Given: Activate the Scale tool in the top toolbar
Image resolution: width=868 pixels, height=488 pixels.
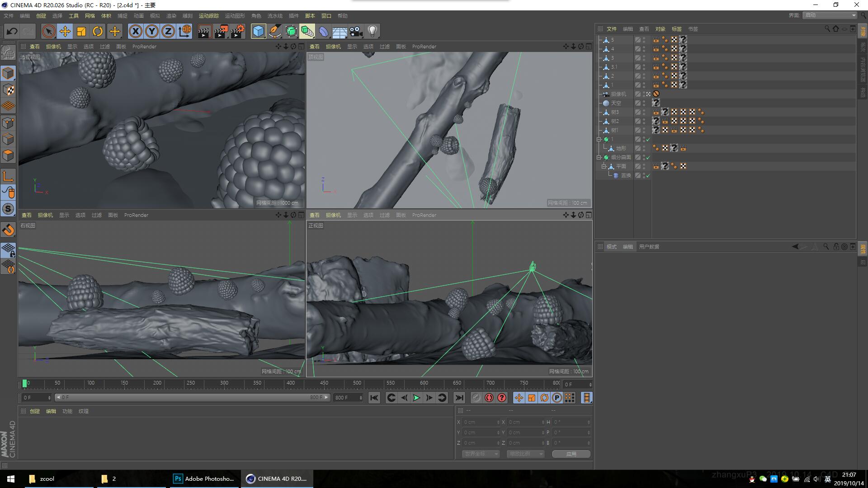Looking at the screenshot, I should tap(81, 31).
